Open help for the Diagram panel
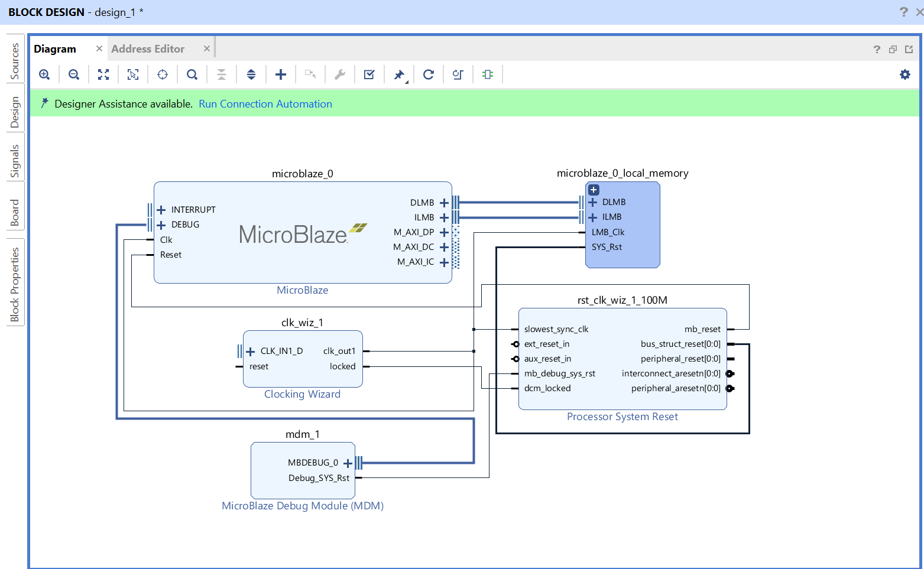The width and height of the screenshot is (924, 569). (877, 49)
